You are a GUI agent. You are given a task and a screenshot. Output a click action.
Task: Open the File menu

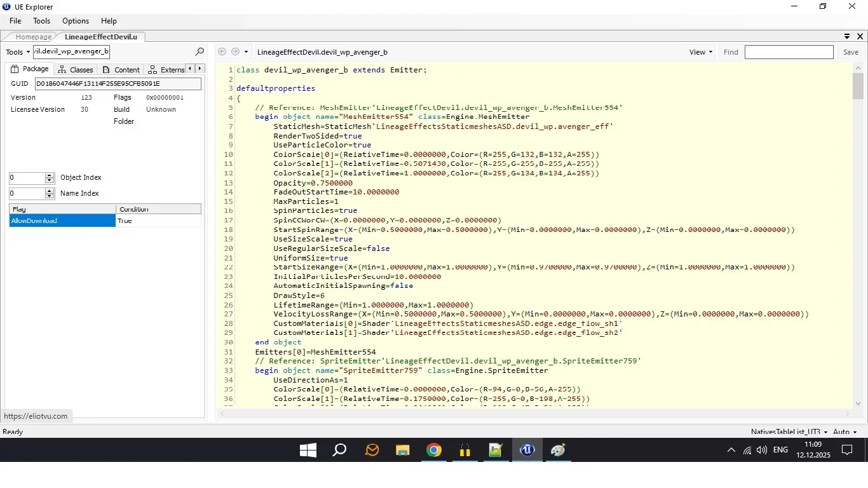point(15,21)
